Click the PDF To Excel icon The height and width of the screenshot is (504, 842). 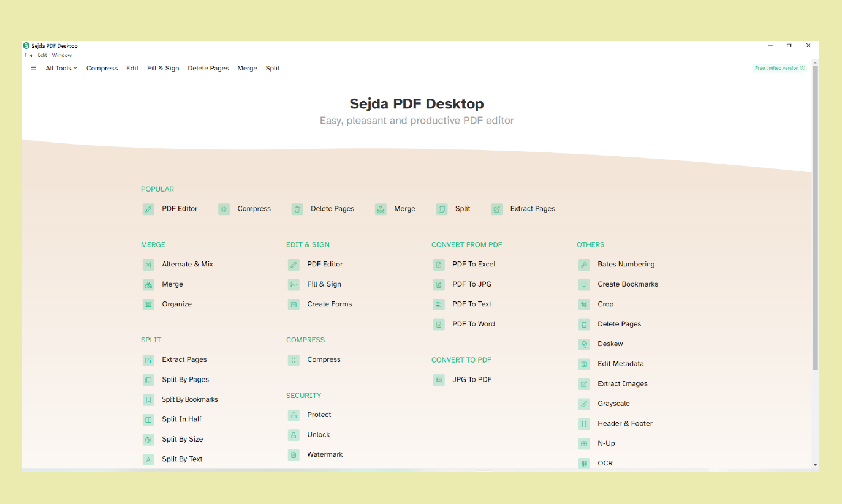pos(439,265)
